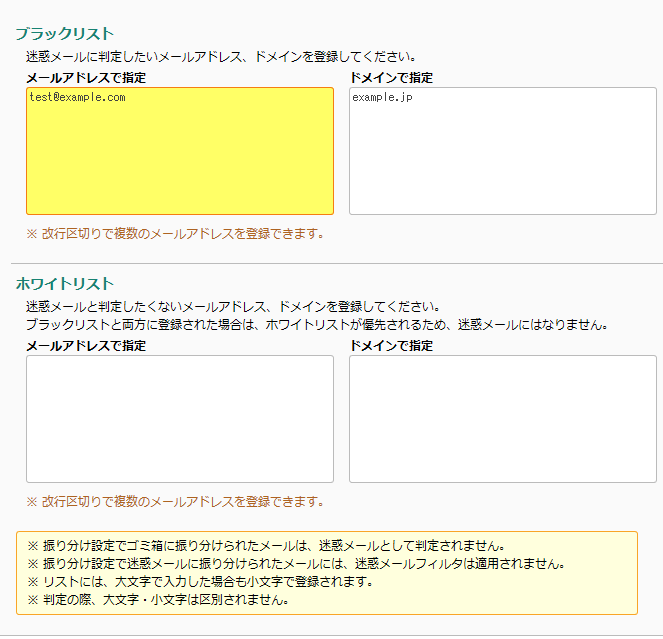663x639 pixels.
Task: Click the whitelist description starting 迷惑メールと判定したくない
Action: (233, 307)
